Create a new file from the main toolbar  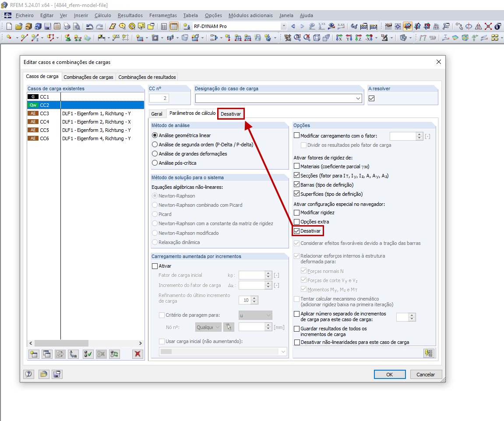pyautogui.click(x=9, y=26)
